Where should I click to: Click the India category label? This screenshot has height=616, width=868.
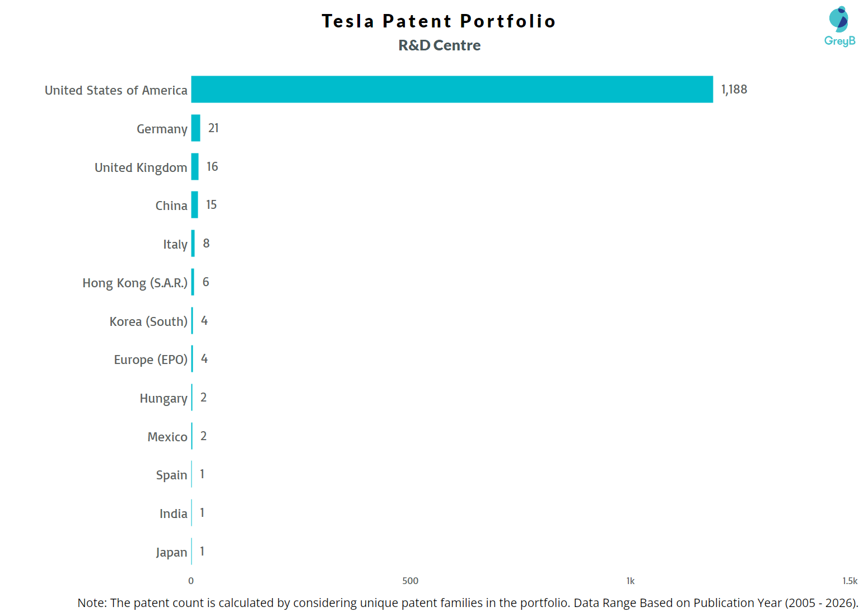(173, 514)
